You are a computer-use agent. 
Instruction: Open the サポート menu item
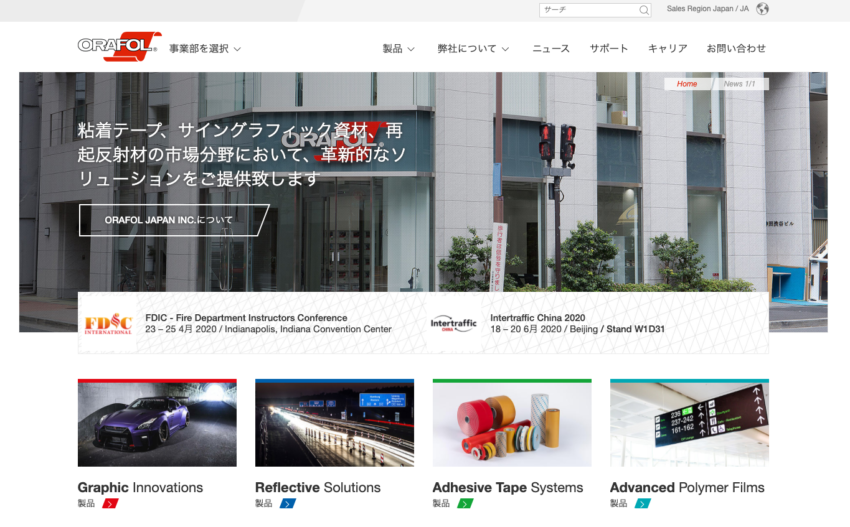tap(609, 49)
